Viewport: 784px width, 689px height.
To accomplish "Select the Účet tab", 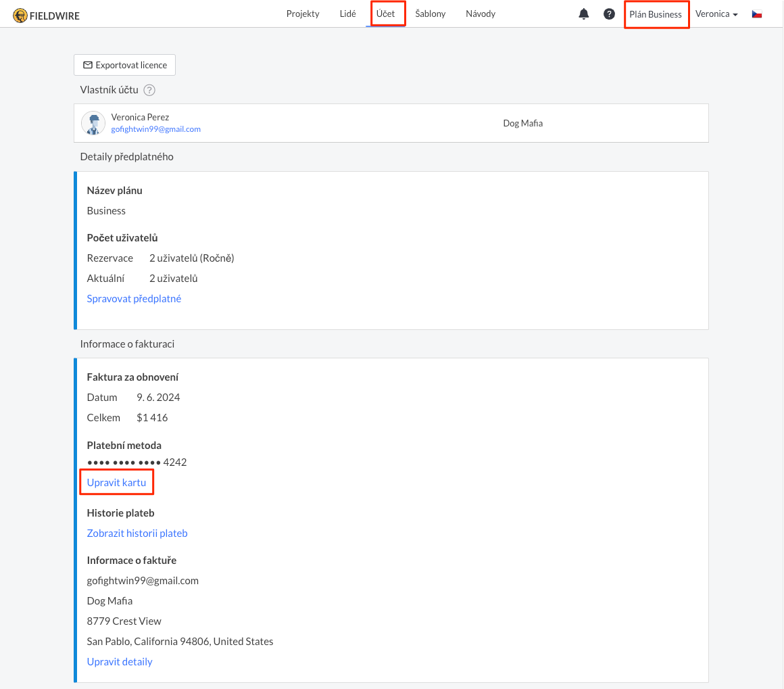I will pyautogui.click(x=385, y=14).
